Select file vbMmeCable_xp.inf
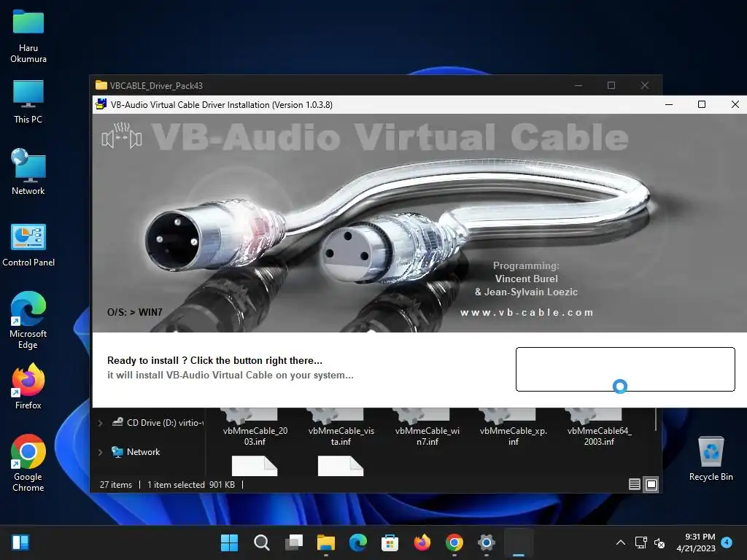 [x=513, y=427]
